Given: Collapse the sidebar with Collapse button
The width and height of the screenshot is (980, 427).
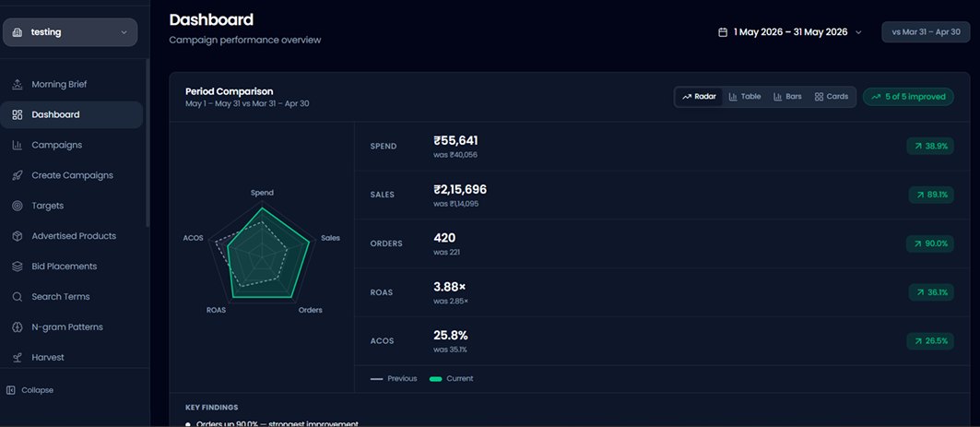Looking at the screenshot, I should tap(30, 390).
